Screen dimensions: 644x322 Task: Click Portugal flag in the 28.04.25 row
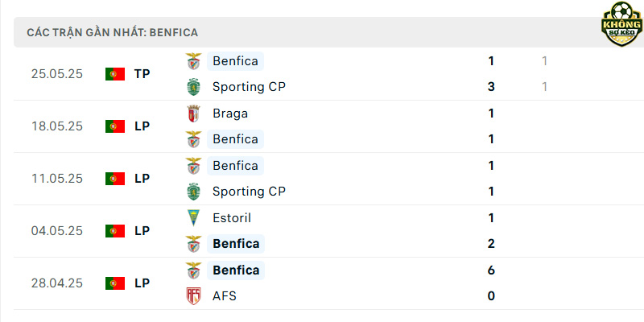coord(115,283)
